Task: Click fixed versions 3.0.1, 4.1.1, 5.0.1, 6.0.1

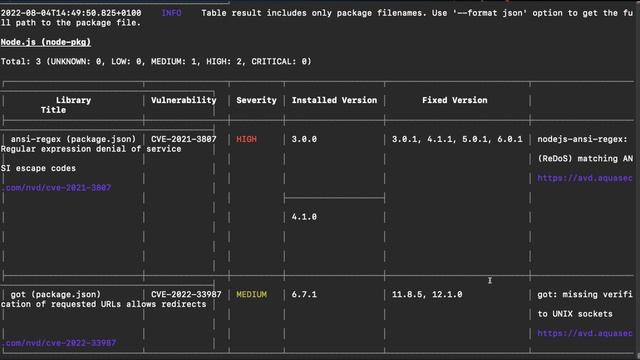Action: pos(457,139)
